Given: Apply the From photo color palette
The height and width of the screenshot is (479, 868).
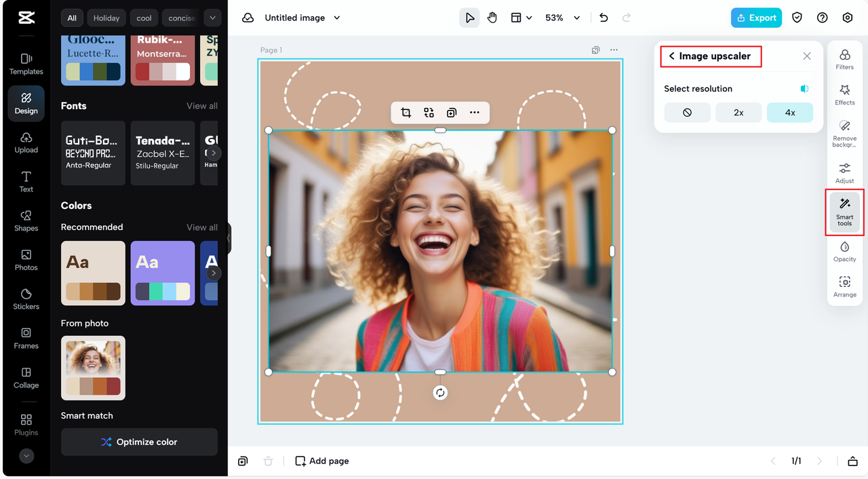Looking at the screenshot, I should click(x=93, y=368).
